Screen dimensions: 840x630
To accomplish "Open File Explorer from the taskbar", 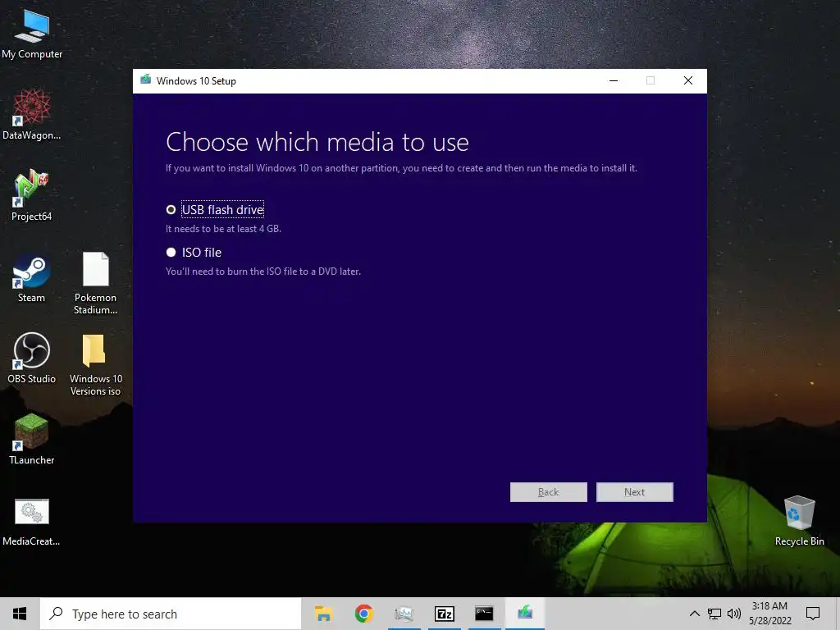I will (x=323, y=614).
